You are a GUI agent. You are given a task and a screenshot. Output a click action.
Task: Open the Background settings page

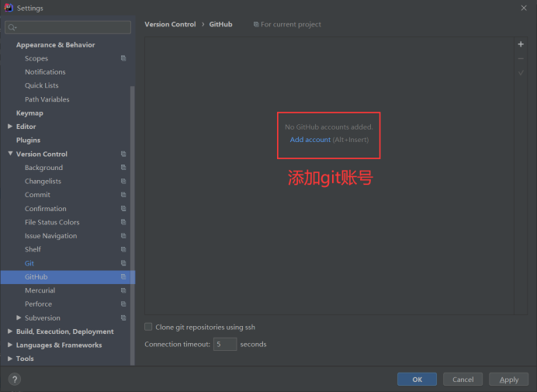43,168
